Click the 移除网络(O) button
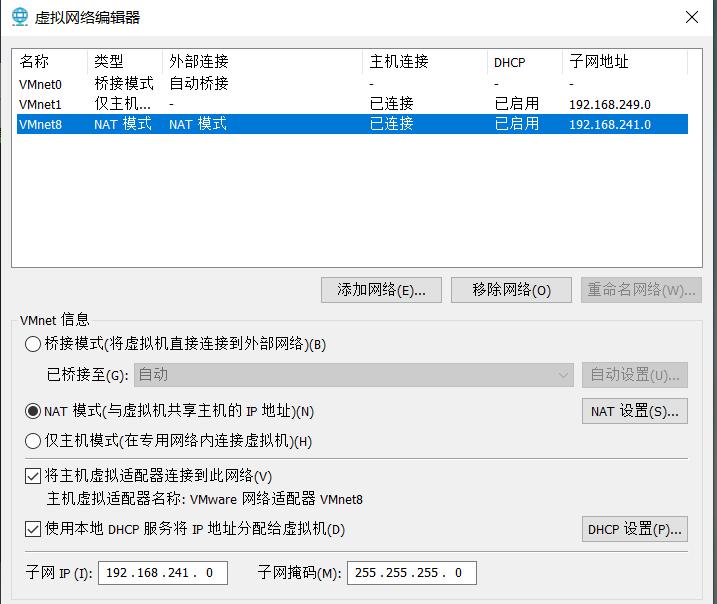717x604 pixels. pos(511,290)
